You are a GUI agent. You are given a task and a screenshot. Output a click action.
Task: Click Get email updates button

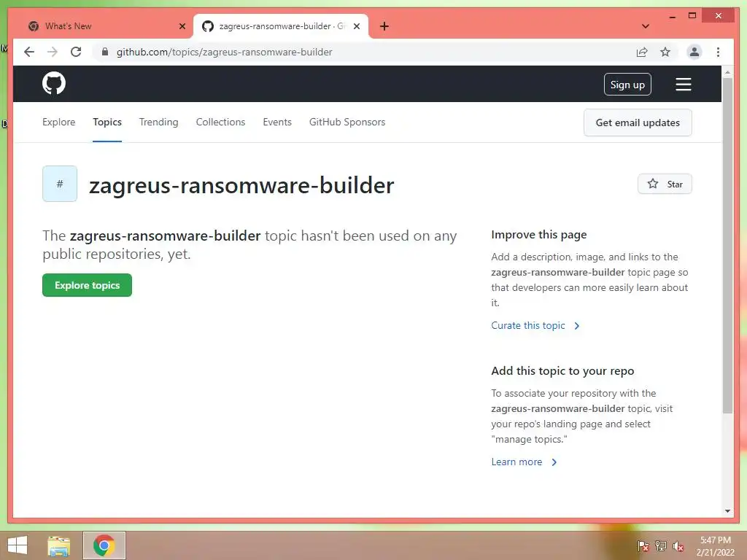[x=638, y=122]
